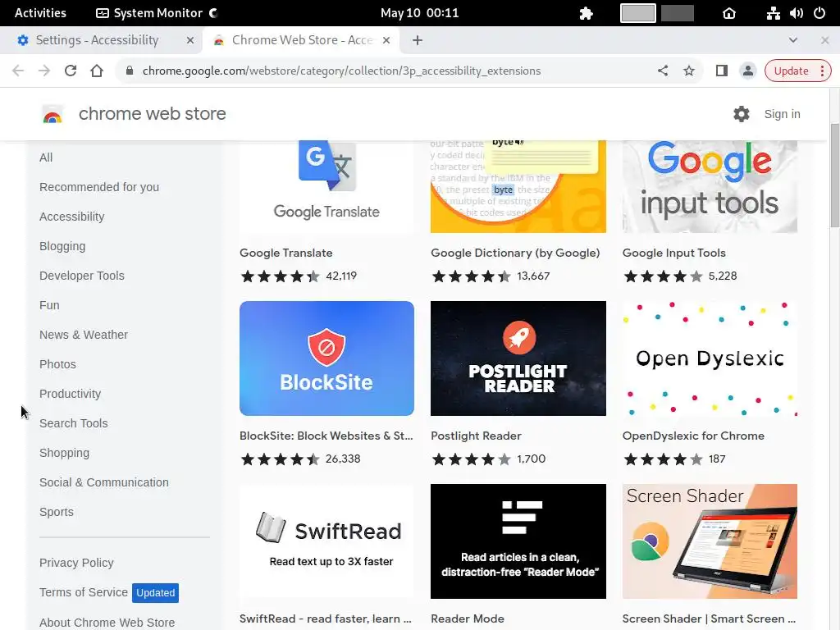Open the extension puzzle icon in the top bar
The height and width of the screenshot is (630, 840).
(586, 13)
